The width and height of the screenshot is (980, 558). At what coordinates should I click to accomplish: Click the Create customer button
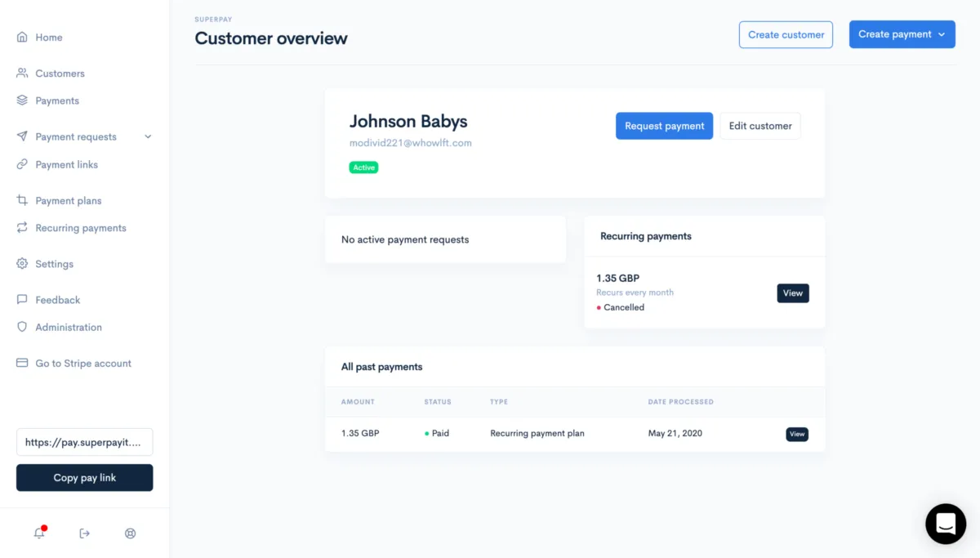786,34
